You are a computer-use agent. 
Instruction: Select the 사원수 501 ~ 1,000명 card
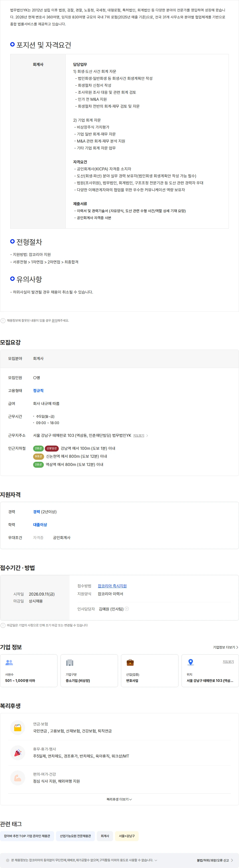pos(29,670)
